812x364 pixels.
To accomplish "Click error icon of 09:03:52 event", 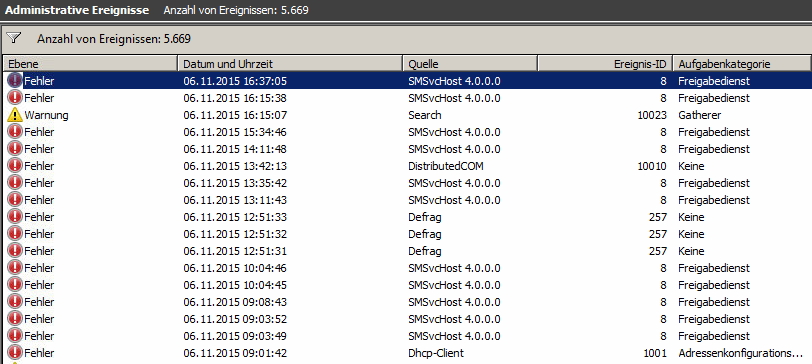I will [15, 319].
